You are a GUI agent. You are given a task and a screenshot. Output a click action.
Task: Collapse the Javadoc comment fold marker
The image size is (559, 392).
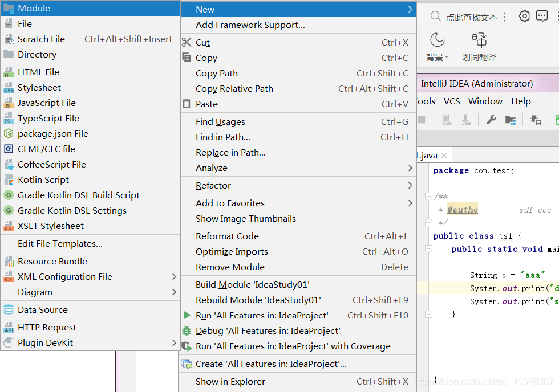pyautogui.click(x=428, y=196)
